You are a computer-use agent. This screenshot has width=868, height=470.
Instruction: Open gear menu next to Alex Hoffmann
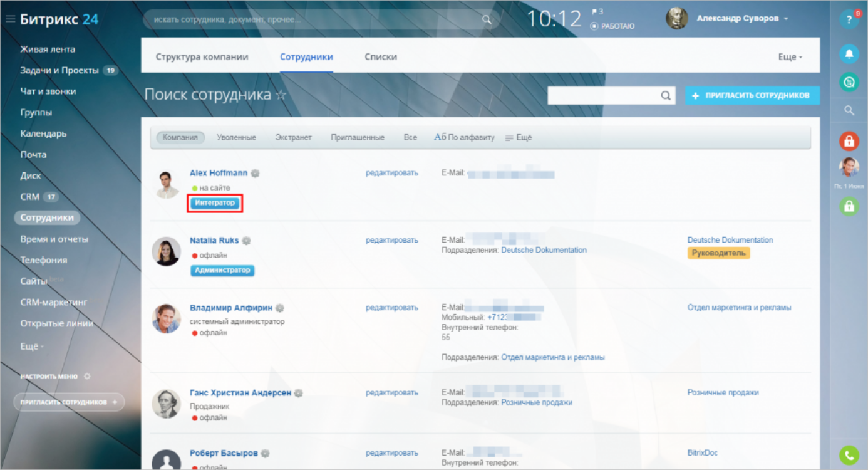pyautogui.click(x=256, y=173)
